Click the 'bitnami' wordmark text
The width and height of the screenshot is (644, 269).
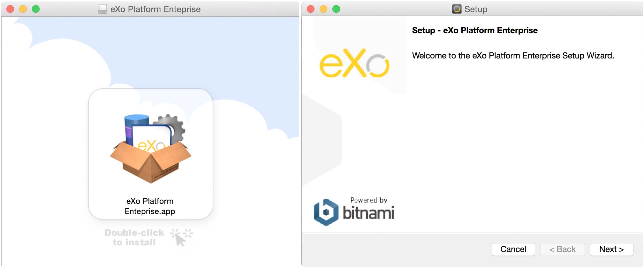pos(368,213)
